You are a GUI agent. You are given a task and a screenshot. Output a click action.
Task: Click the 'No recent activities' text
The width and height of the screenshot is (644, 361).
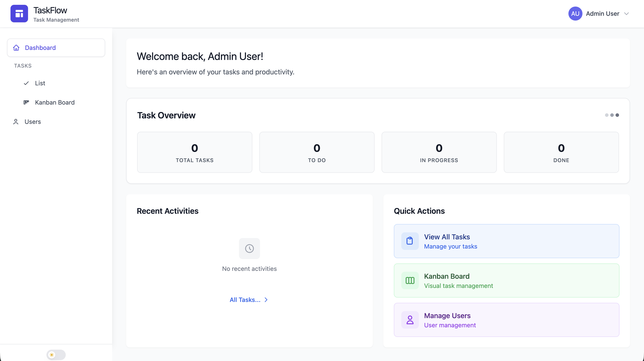249,269
